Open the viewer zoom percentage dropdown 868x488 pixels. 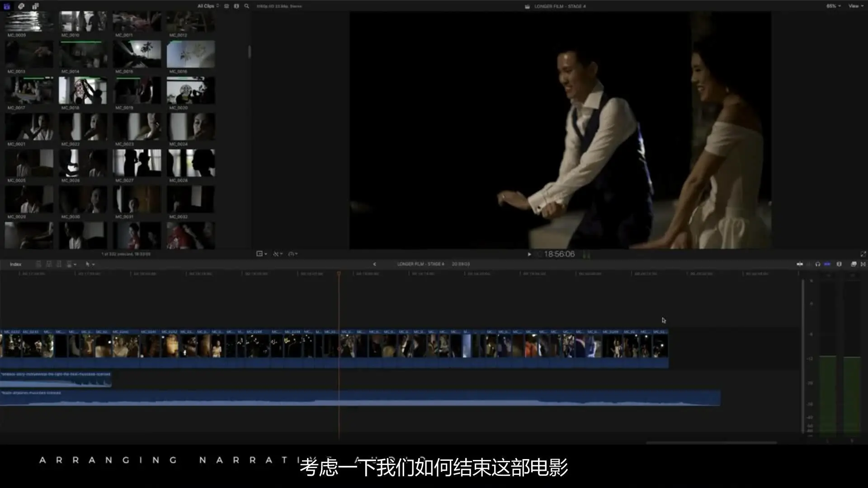[834, 6]
